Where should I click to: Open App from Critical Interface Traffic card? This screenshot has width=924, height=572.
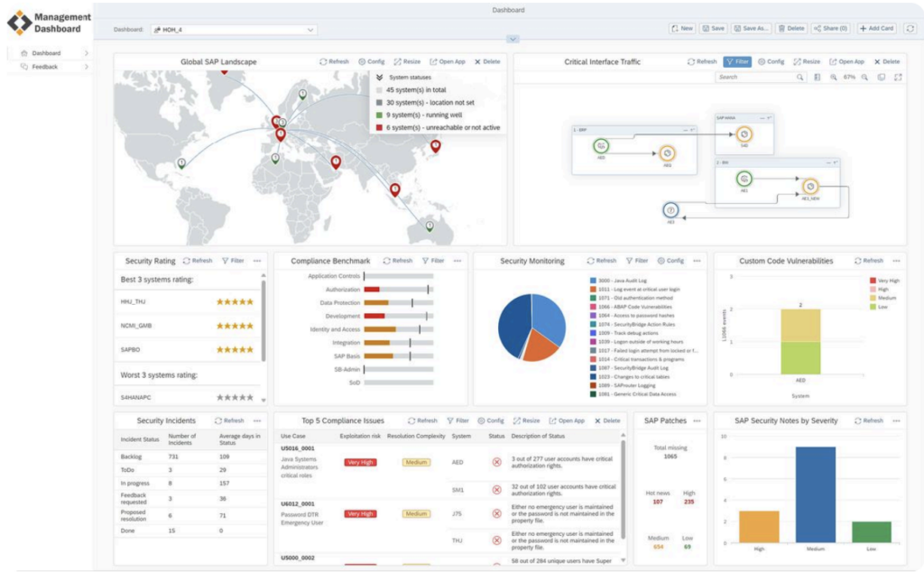coord(846,61)
